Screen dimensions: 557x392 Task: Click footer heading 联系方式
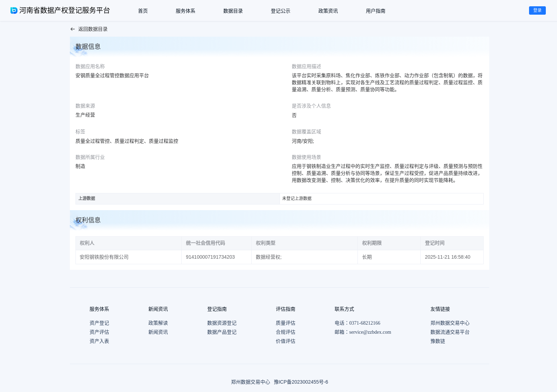(345, 309)
